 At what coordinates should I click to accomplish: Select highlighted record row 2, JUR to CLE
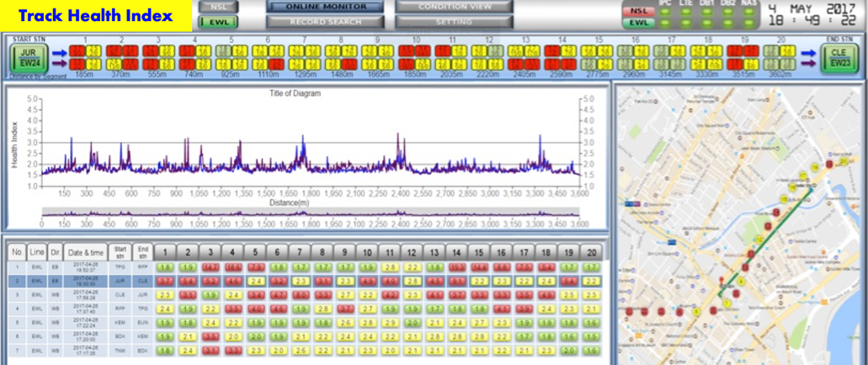click(306, 281)
